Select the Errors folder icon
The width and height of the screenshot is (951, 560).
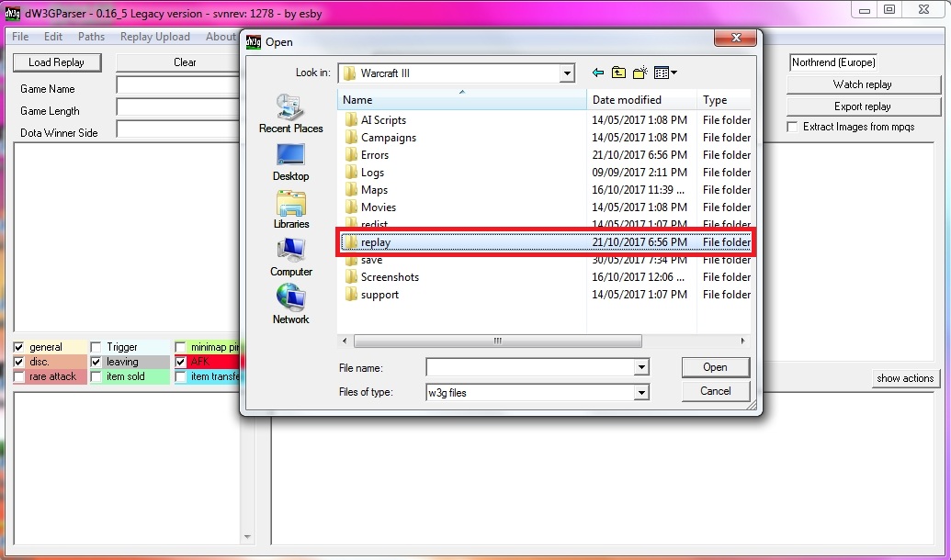pos(351,155)
